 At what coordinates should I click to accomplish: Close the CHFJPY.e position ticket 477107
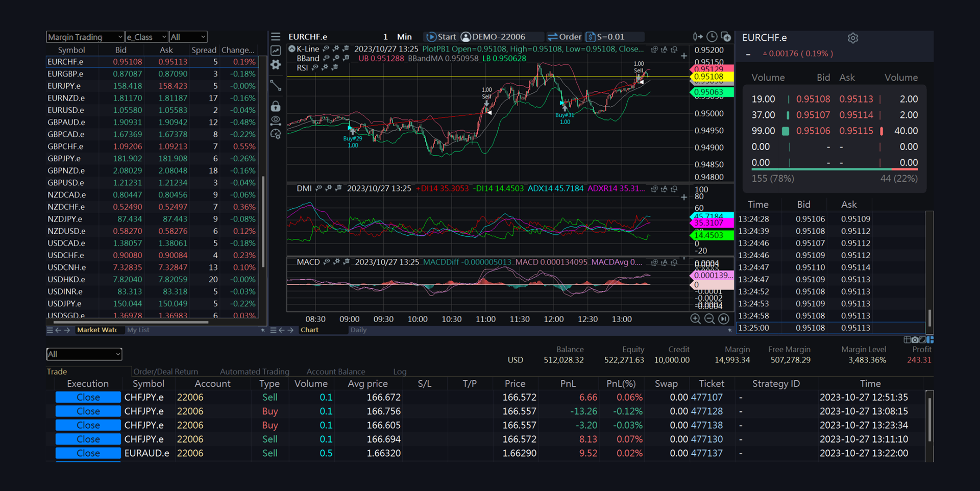pos(88,397)
